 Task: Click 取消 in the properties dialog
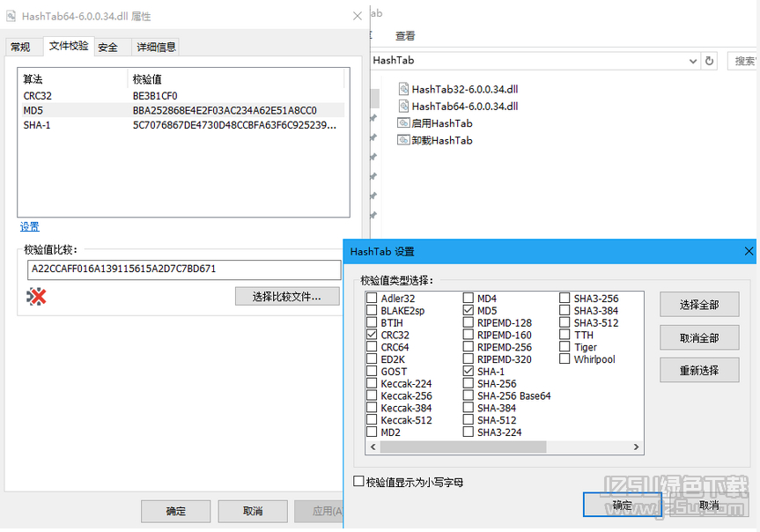(253, 511)
